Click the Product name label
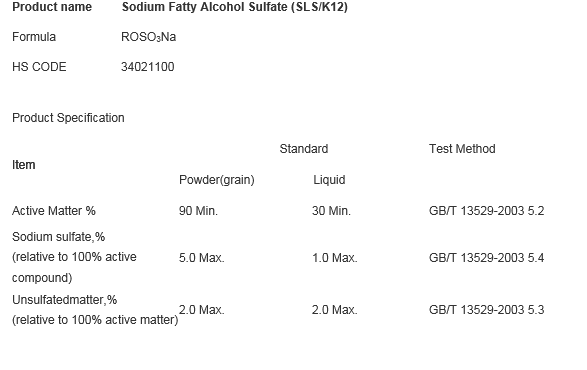The image size is (587, 370). tap(52, 7)
